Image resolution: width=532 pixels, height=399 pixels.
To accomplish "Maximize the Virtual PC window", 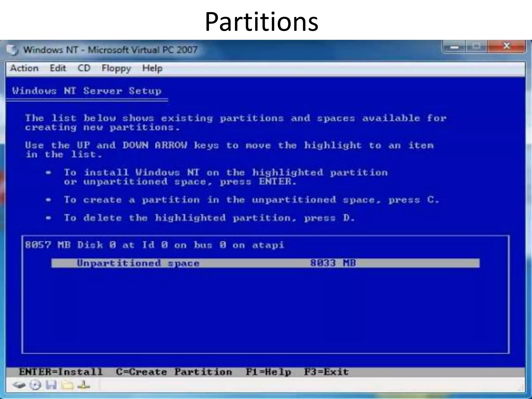I will coord(476,47).
